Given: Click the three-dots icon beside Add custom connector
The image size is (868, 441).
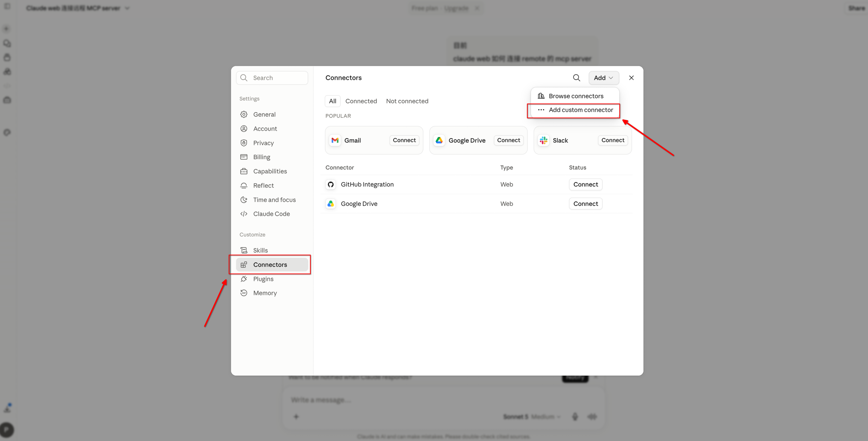Looking at the screenshot, I should click(x=541, y=110).
